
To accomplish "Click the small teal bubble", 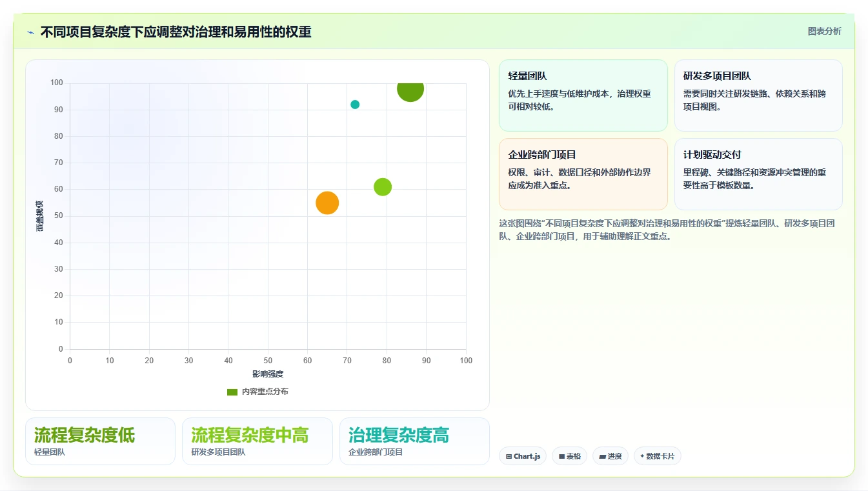I will click(x=355, y=105).
